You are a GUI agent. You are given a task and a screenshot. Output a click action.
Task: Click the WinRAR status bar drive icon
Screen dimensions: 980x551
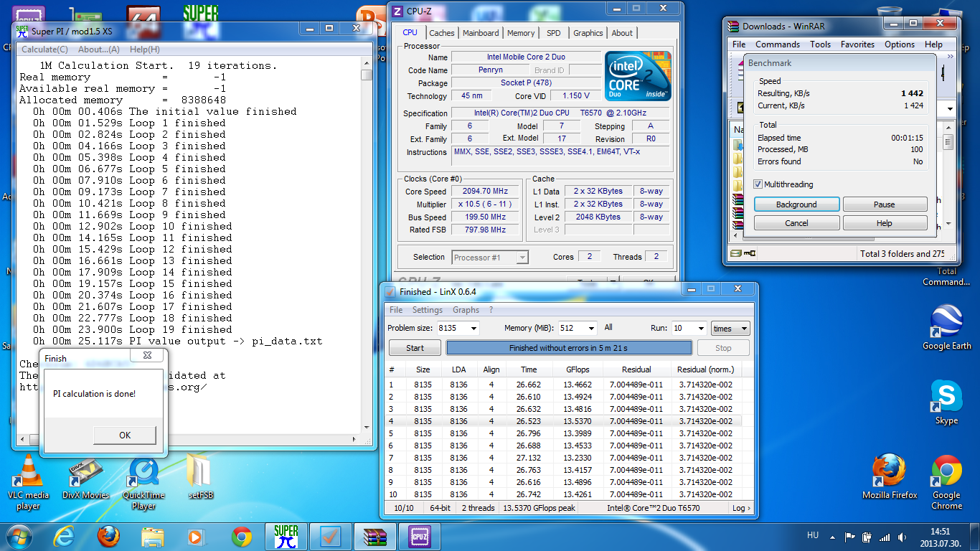[735, 253]
